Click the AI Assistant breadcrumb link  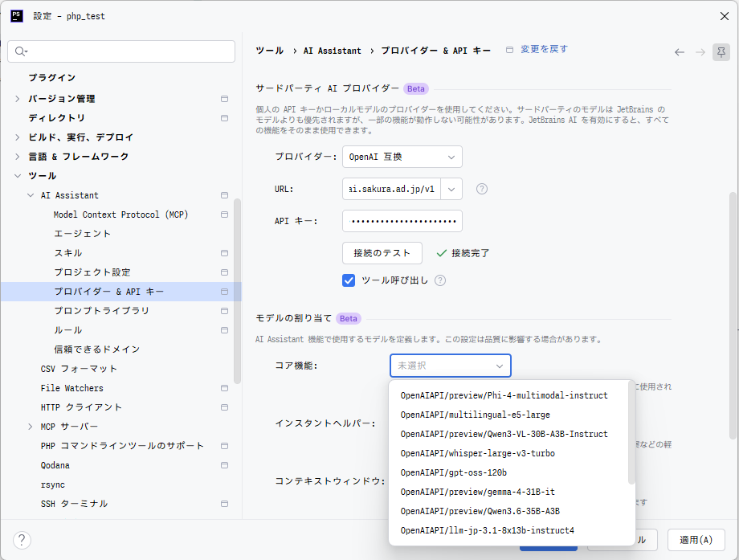point(333,51)
